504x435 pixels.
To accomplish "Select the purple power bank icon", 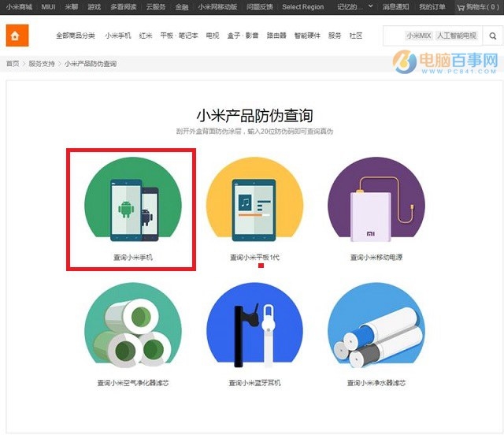I will coord(376,199).
